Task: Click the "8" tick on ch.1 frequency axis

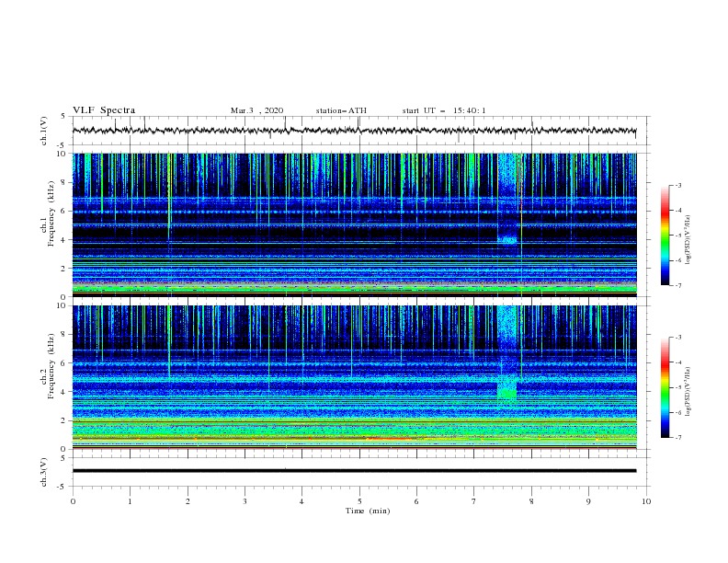Action: pyautogui.click(x=63, y=182)
